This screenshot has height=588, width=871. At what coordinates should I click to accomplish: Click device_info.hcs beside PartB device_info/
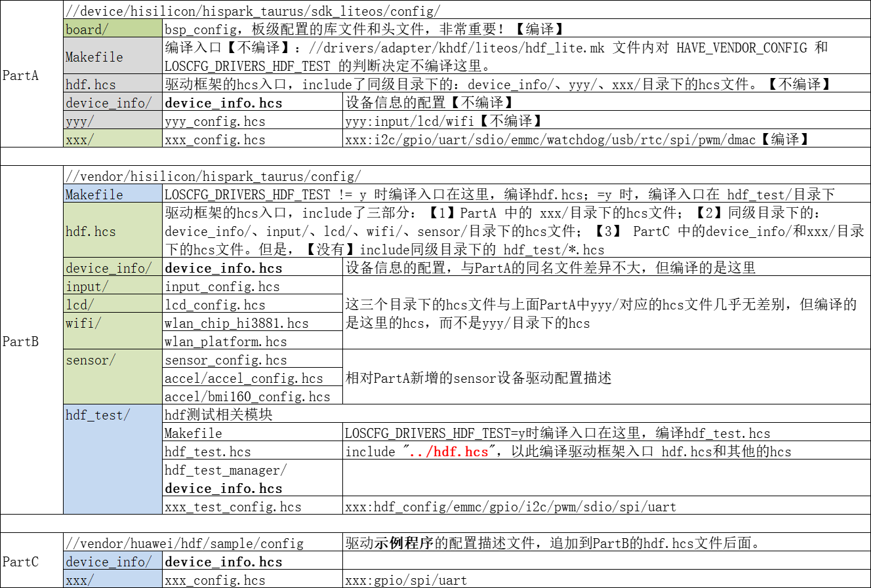coord(253,267)
